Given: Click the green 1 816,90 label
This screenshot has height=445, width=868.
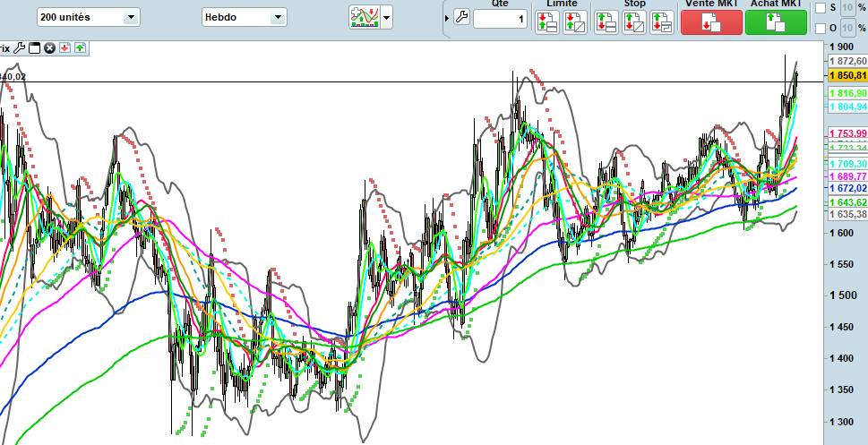Looking at the screenshot, I should (x=847, y=93).
